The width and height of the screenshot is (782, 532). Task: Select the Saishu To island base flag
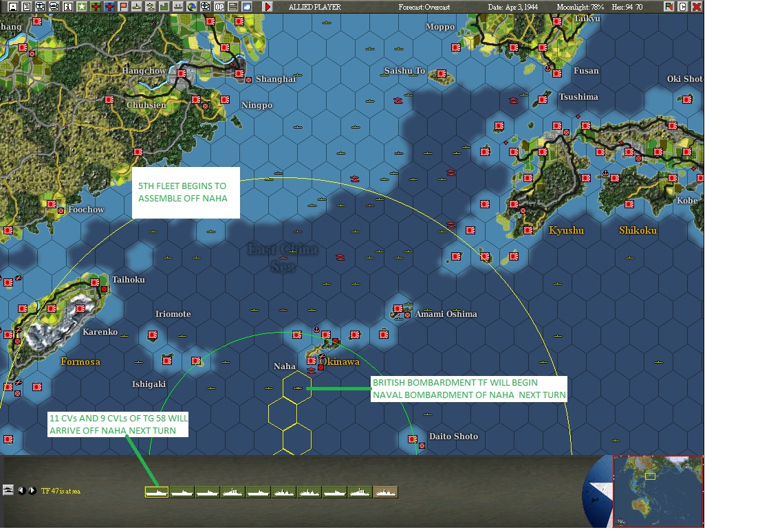[442, 74]
